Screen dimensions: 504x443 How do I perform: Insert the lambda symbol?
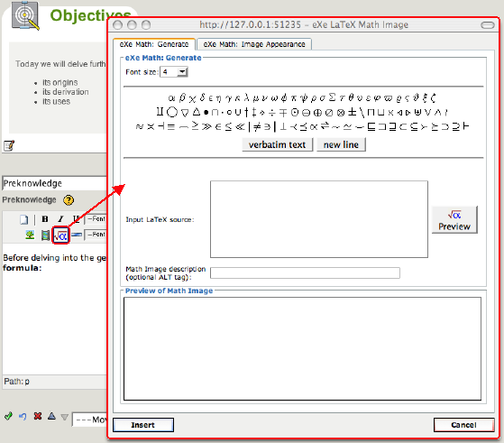click(x=247, y=97)
